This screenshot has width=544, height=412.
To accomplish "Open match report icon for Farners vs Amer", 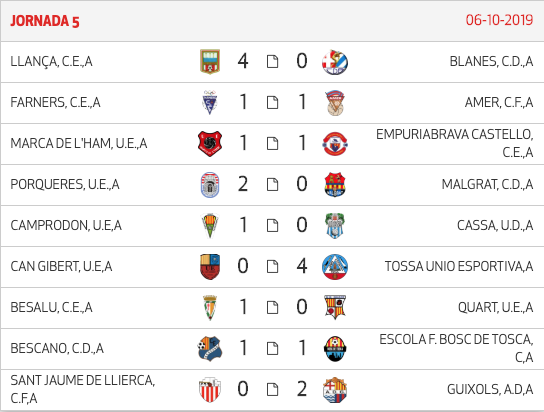I will 272,103.
